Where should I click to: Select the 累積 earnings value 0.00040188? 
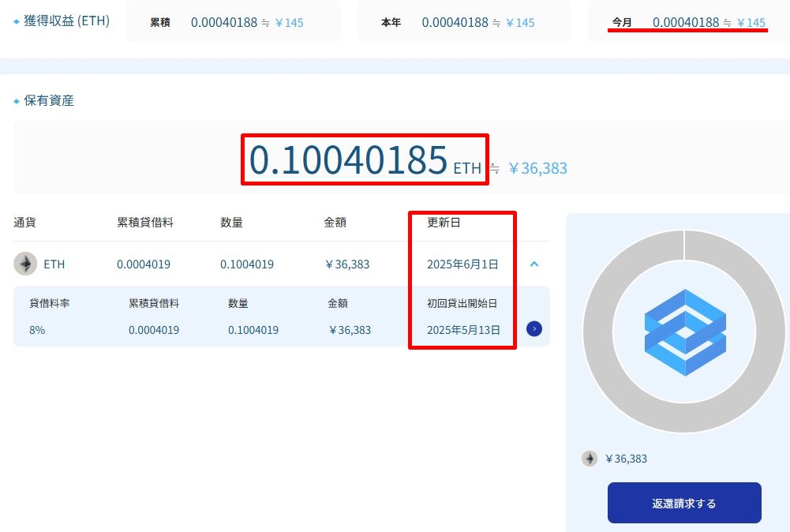pyautogui.click(x=224, y=23)
